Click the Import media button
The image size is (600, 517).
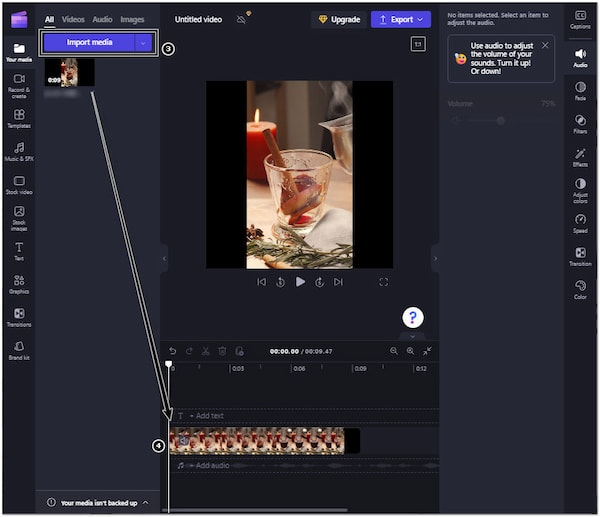pos(90,42)
